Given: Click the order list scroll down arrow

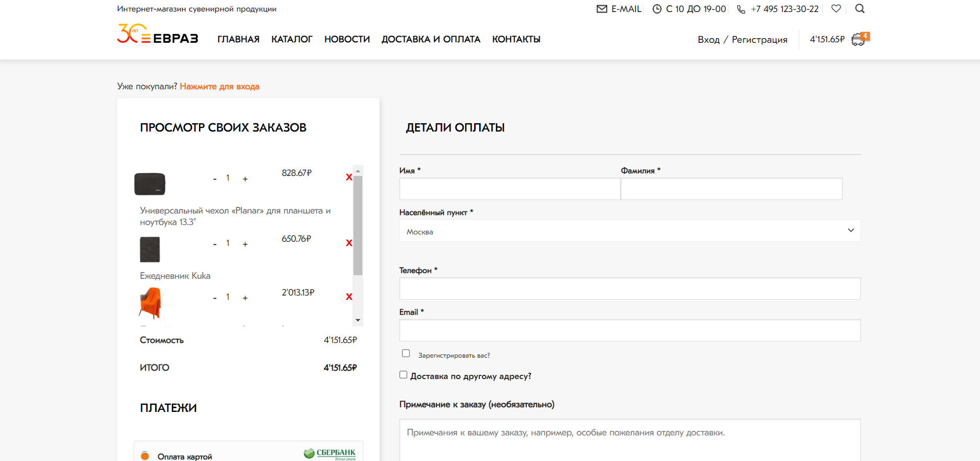Looking at the screenshot, I should tap(358, 320).
